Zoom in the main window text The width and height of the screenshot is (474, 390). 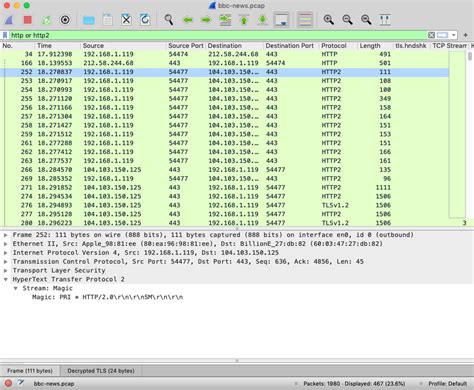[329, 20]
